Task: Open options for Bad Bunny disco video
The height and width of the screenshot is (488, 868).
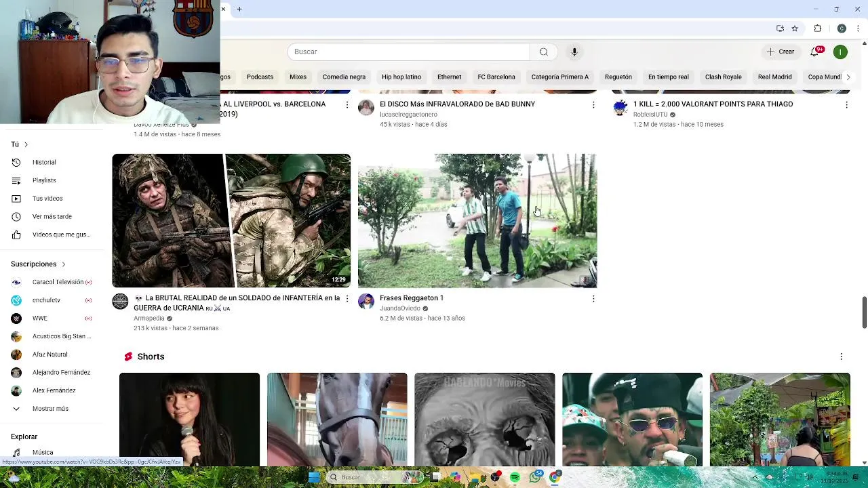Action: coord(593,105)
